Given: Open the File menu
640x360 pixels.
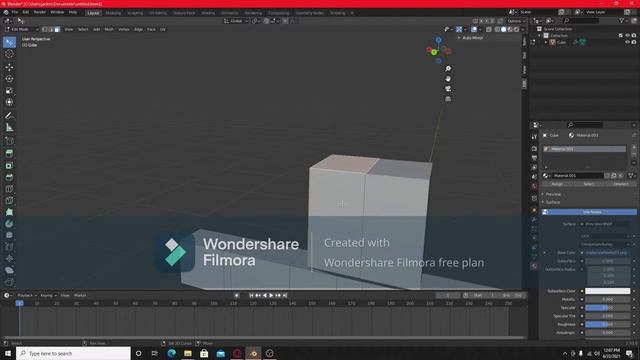Looking at the screenshot, I should click(15, 12).
